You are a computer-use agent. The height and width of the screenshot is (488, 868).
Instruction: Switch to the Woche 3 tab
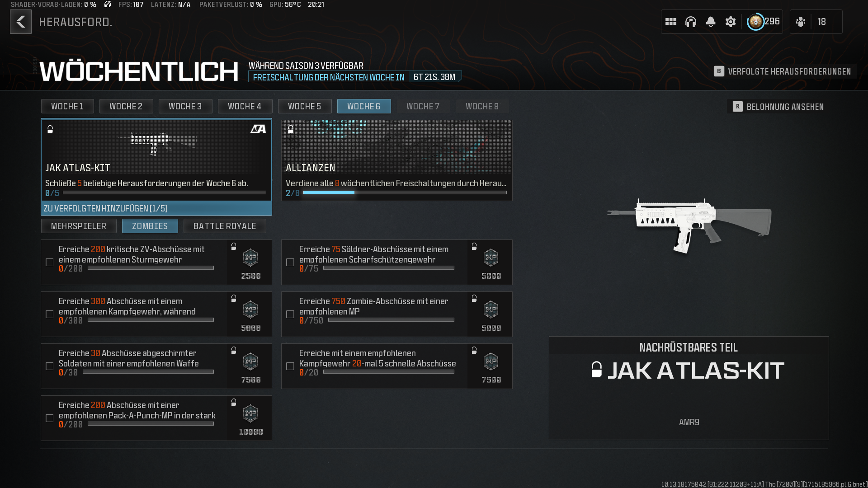[185, 106]
